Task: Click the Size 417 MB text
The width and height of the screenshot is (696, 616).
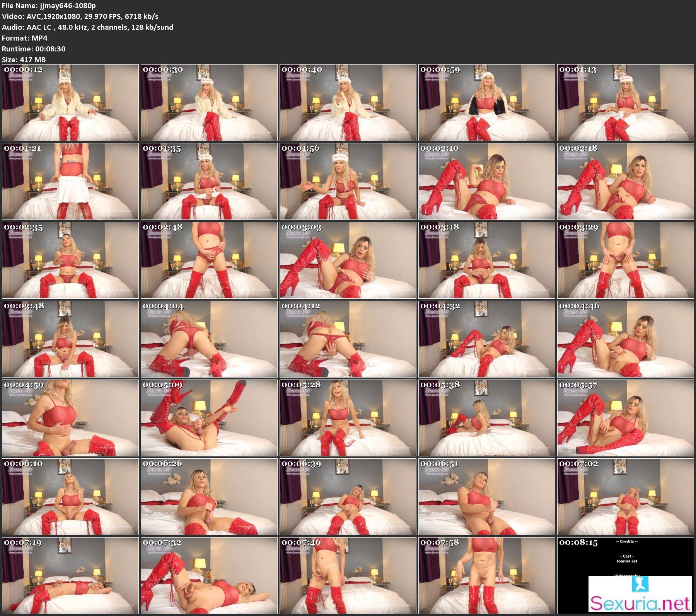Action: (x=24, y=60)
